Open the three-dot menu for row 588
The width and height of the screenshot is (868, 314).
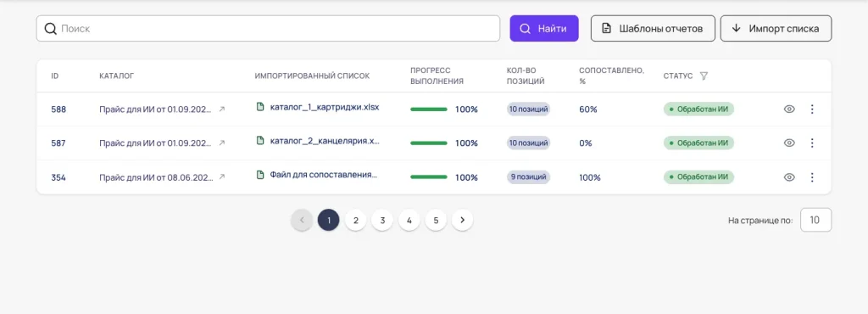click(812, 109)
